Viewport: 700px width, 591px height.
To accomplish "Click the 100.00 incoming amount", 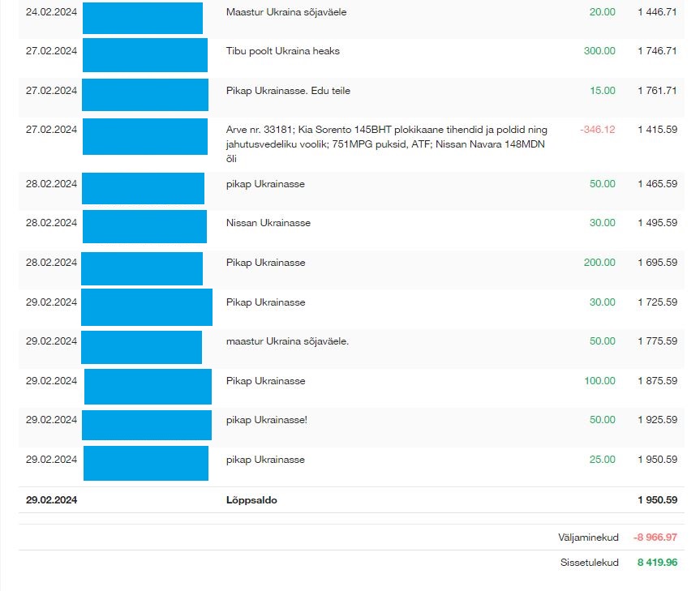I will (599, 381).
